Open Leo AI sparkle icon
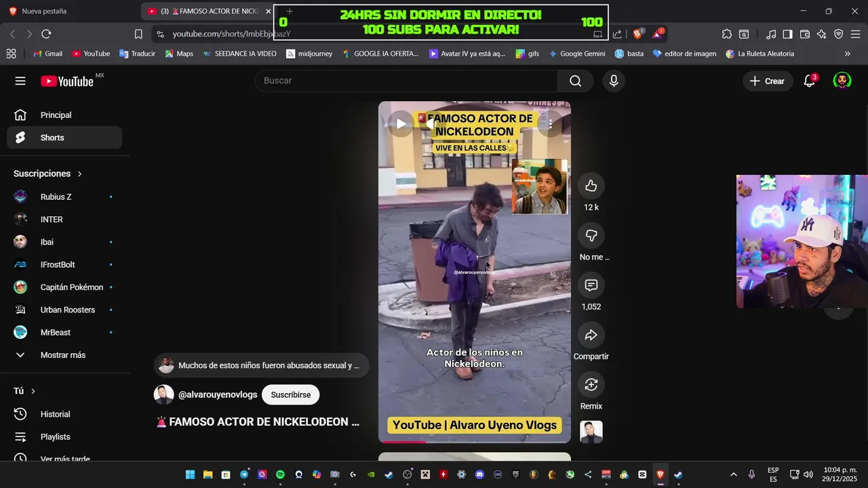 (x=822, y=34)
